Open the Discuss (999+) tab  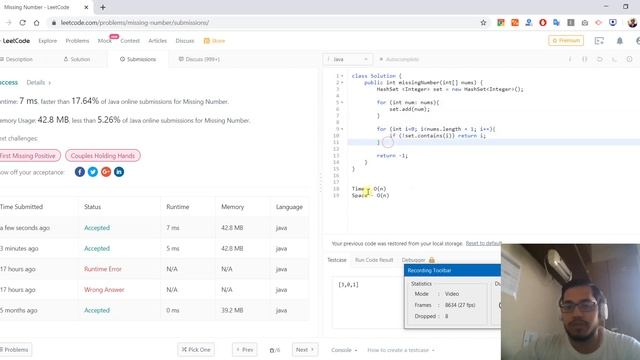point(199,59)
